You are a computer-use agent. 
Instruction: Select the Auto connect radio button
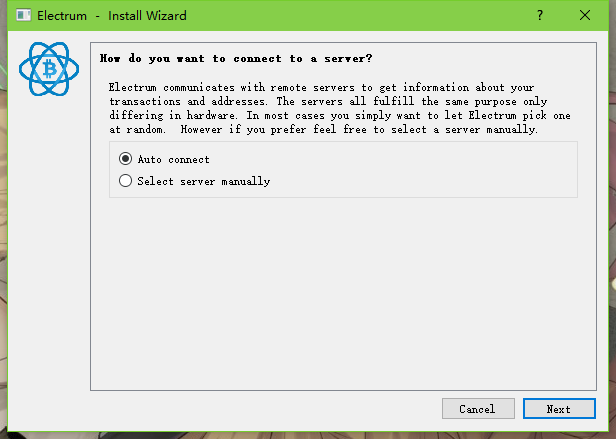tap(125, 159)
